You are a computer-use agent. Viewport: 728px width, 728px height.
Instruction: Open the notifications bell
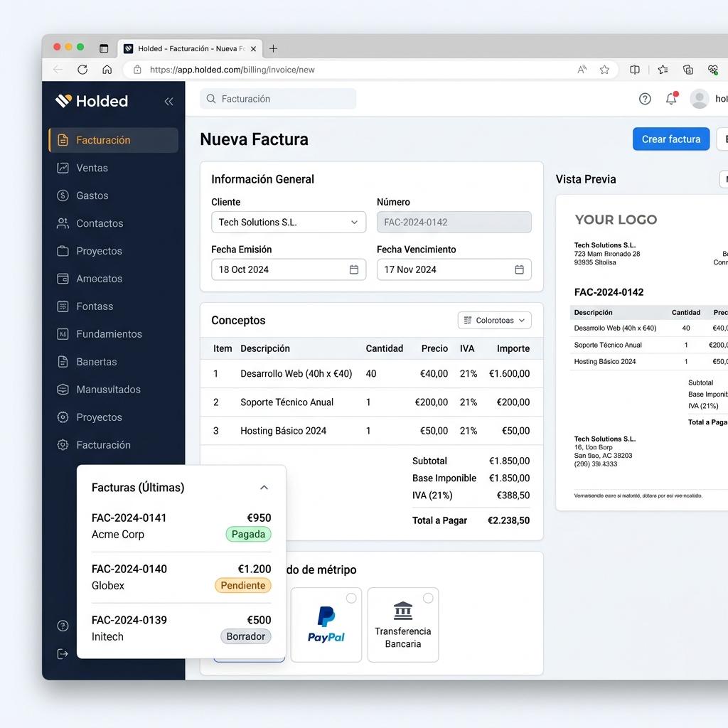pos(671,99)
